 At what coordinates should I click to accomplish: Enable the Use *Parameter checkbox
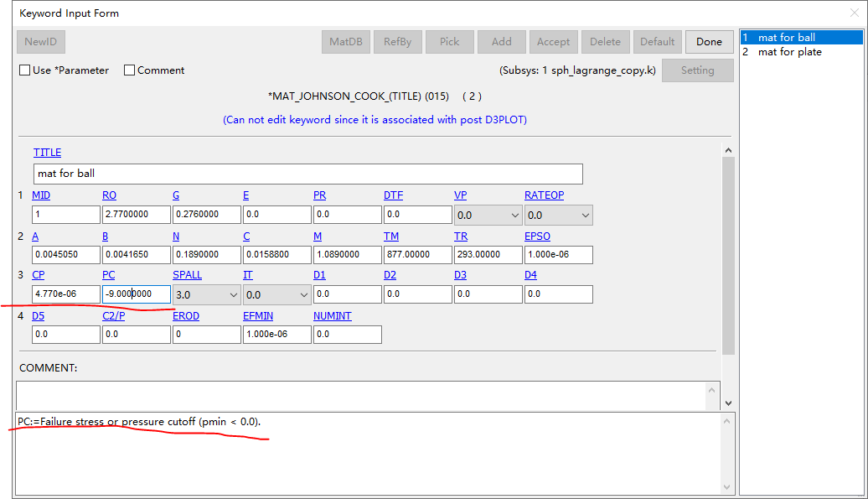coord(24,70)
